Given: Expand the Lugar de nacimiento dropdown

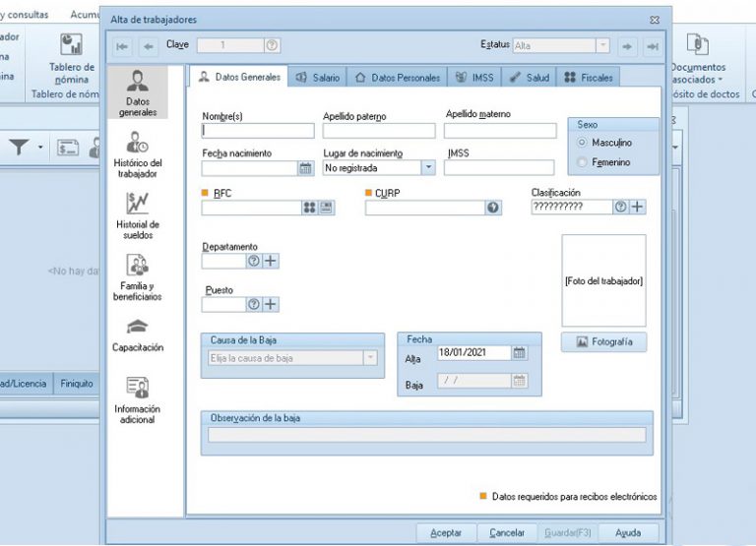Looking at the screenshot, I should pos(428,167).
